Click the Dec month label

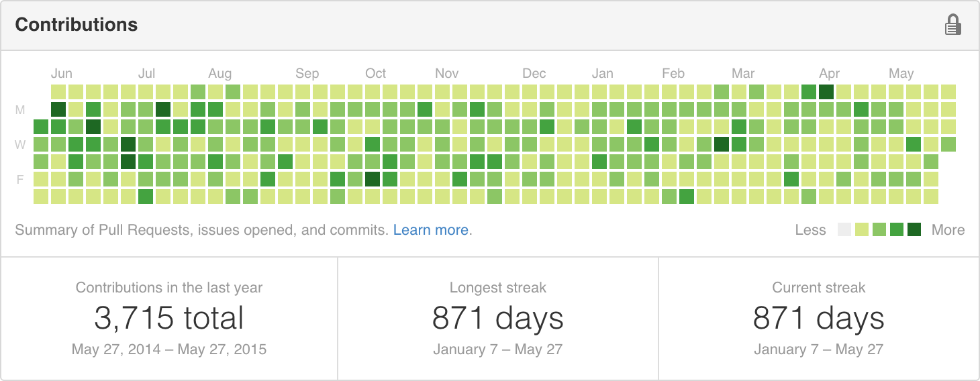(534, 74)
